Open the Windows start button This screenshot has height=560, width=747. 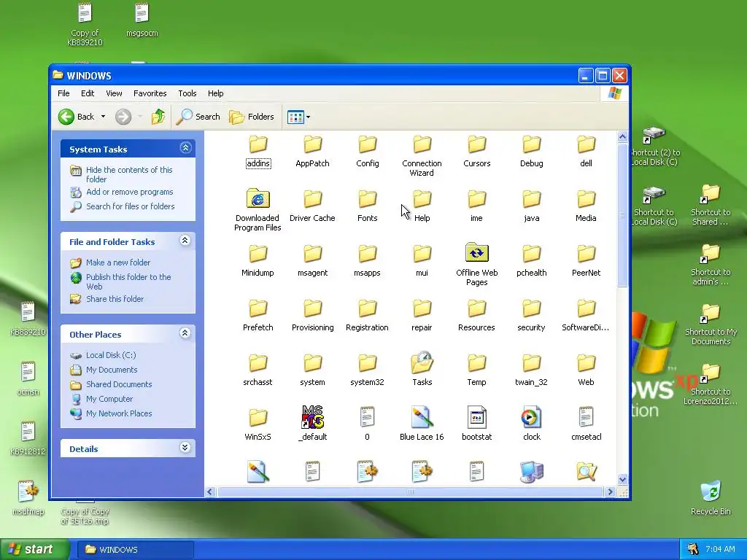[x=34, y=550]
